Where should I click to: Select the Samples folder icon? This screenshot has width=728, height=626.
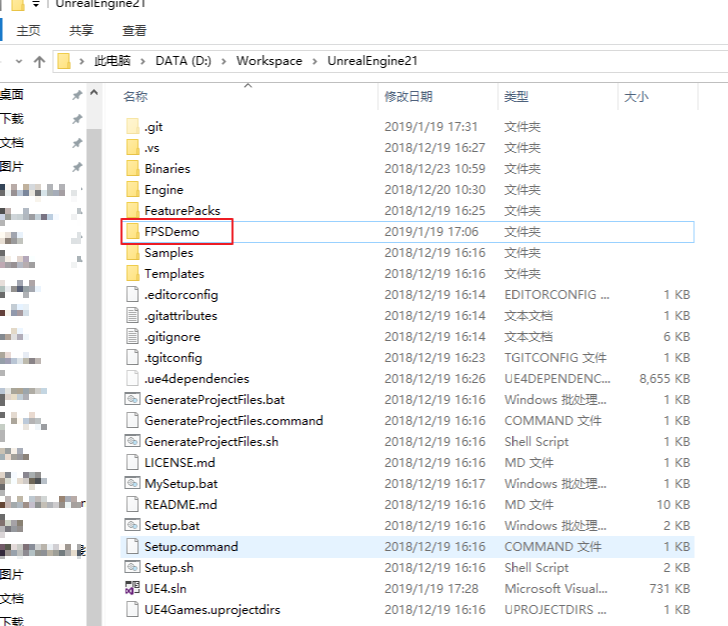(x=133, y=252)
